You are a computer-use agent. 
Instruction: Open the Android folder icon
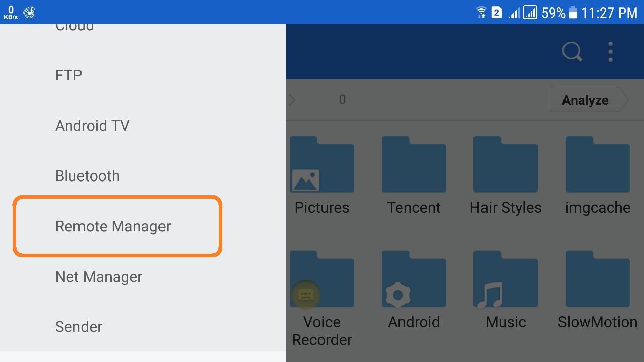coord(414,280)
